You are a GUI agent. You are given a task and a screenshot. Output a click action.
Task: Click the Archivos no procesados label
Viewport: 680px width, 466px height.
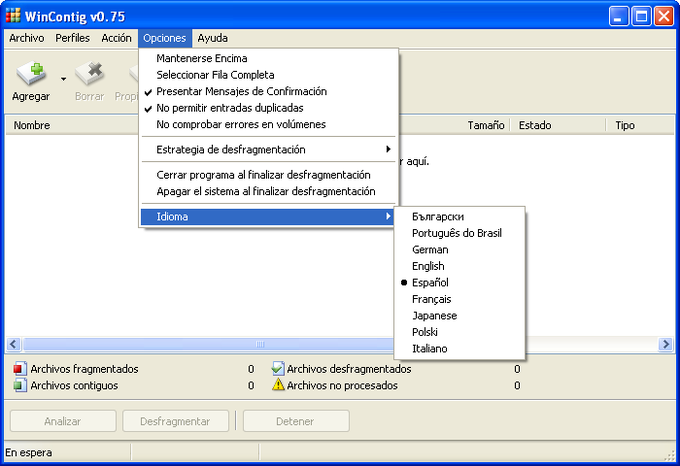pyautogui.click(x=342, y=385)
